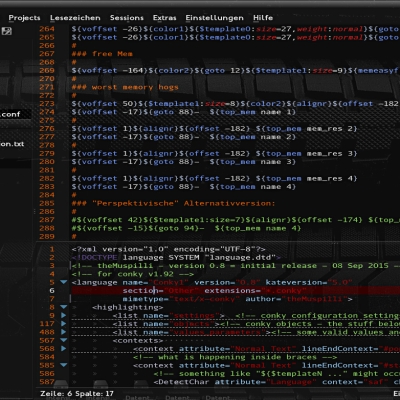This screenshot has width=400, height=400.
Task: Open the Projects menu
Action: point(24,18)
